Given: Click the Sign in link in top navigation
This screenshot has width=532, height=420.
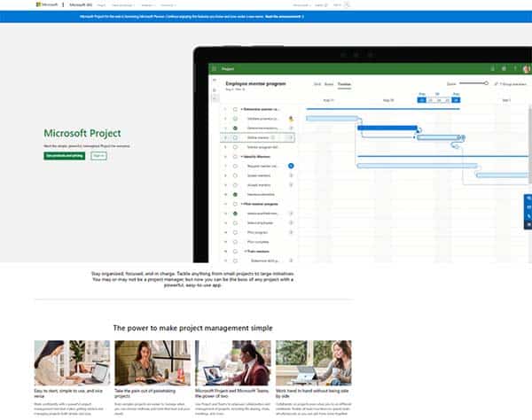Looking at the screenshot, I should 337,5.
